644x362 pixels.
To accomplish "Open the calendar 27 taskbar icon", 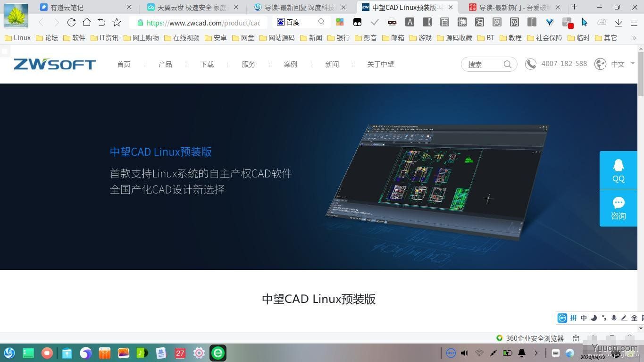I will click(180, 353).
